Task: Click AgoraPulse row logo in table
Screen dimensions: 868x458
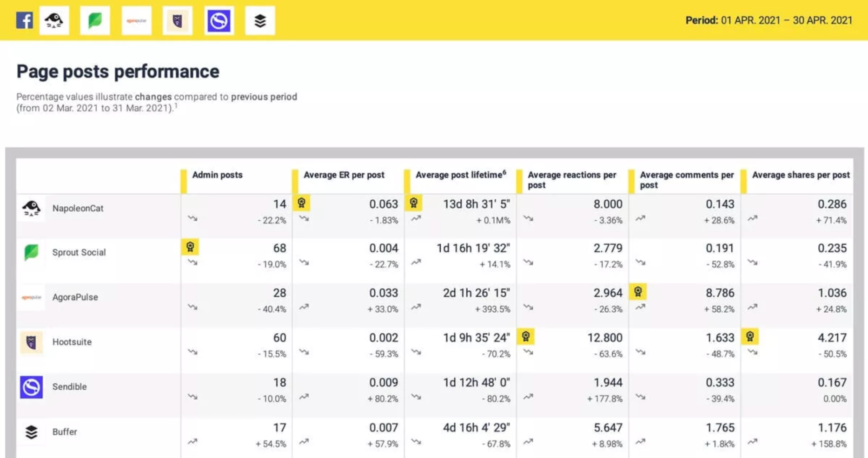Action: (32, 297)
